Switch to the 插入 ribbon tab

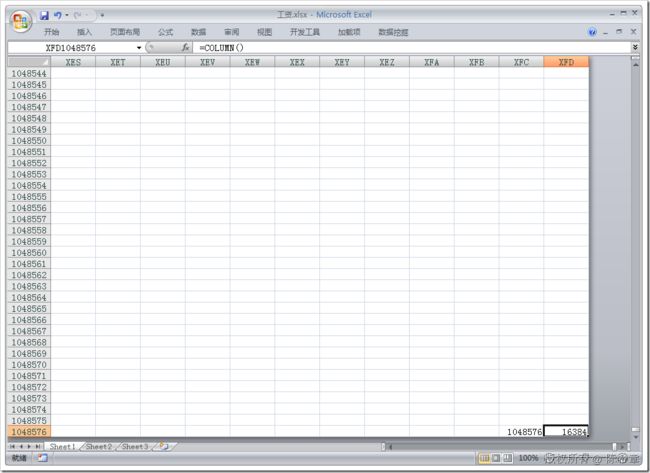coord(84,32)
